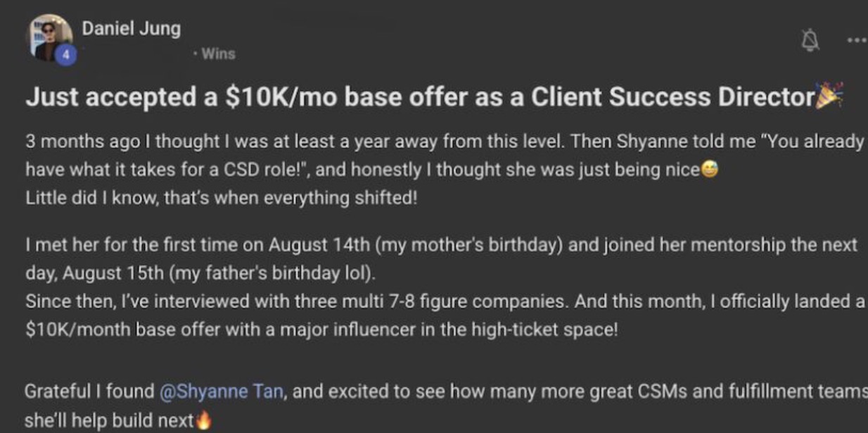Open the @Shyanne Tan mention

222,391
